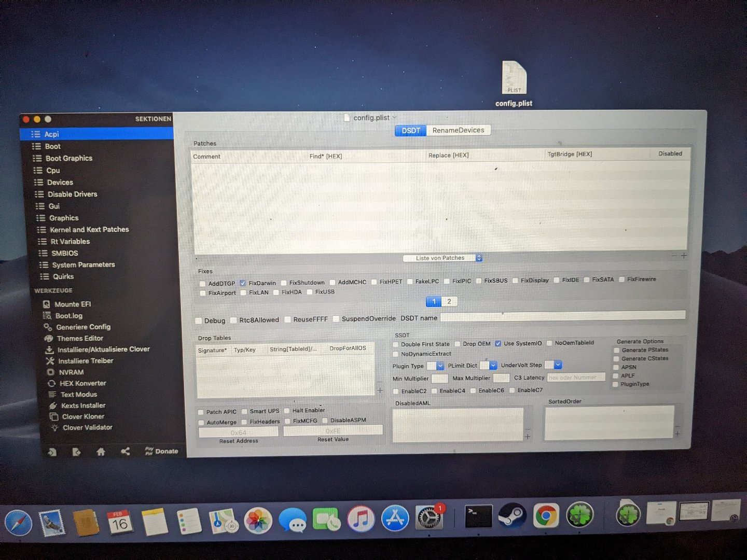Enable the Generate PStates option
The height and width of the screenshot is (560, 747).
(x=616, y=350)
